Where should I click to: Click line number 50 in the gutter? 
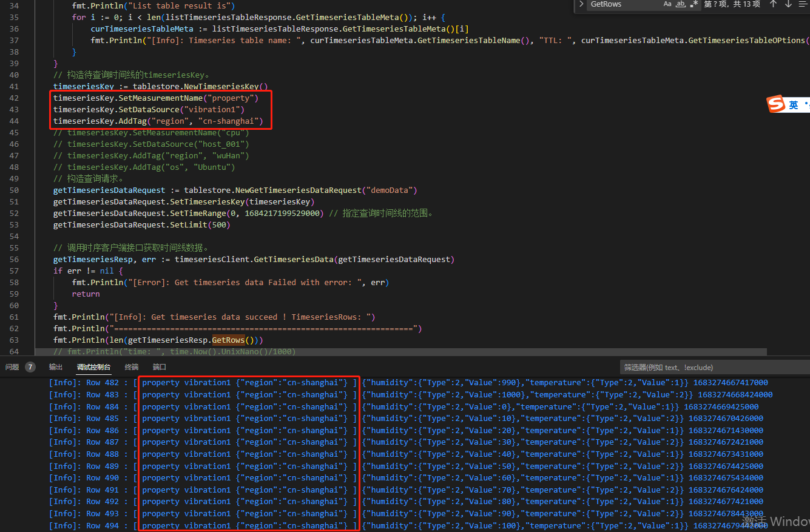(15, 190)
